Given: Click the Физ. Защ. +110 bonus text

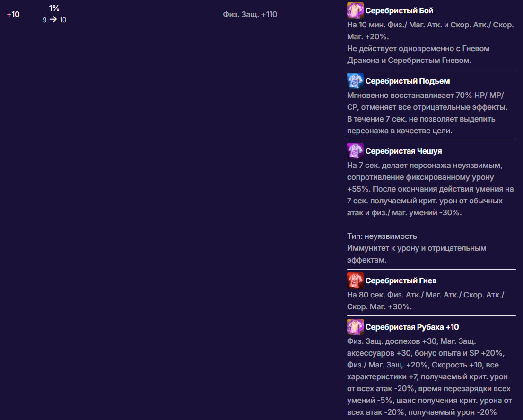Looking at the screenshot, I should [x=250, y=14].
